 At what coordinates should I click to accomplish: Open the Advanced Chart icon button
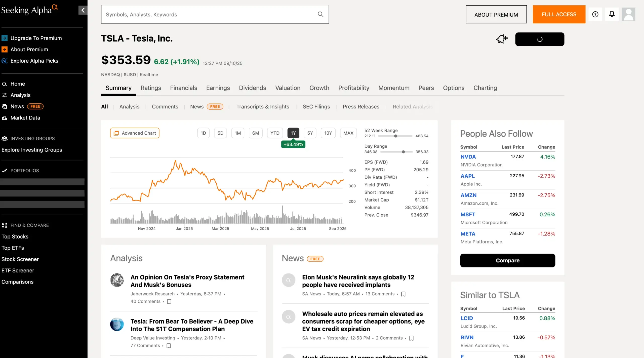(135, 133)
